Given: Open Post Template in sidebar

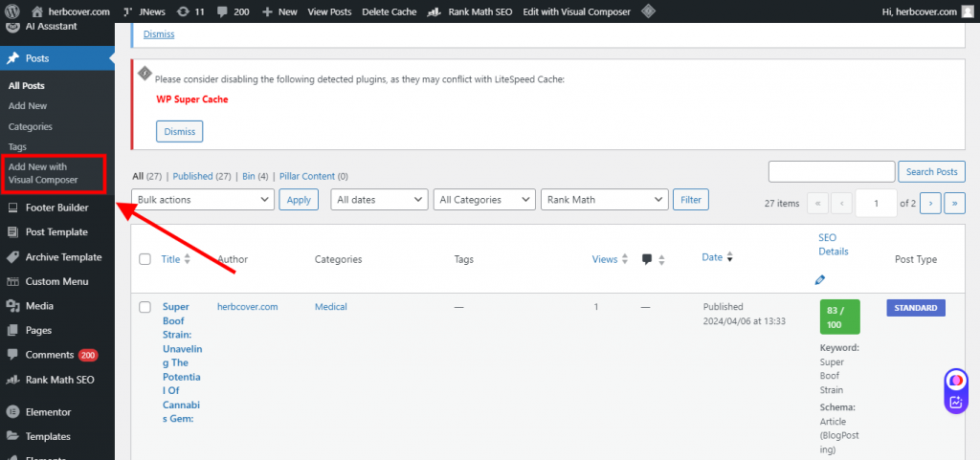Looking at the screenshot, I should [56, 232].
